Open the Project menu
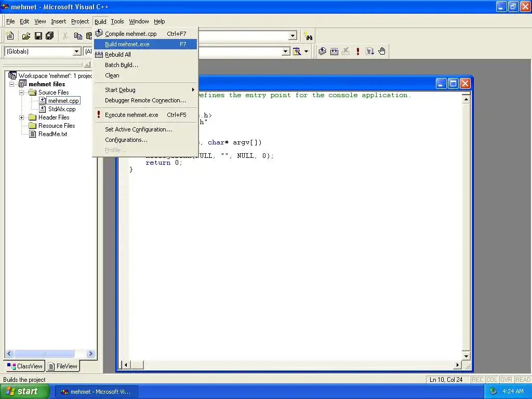532x399 pixels. click(80, 21)
